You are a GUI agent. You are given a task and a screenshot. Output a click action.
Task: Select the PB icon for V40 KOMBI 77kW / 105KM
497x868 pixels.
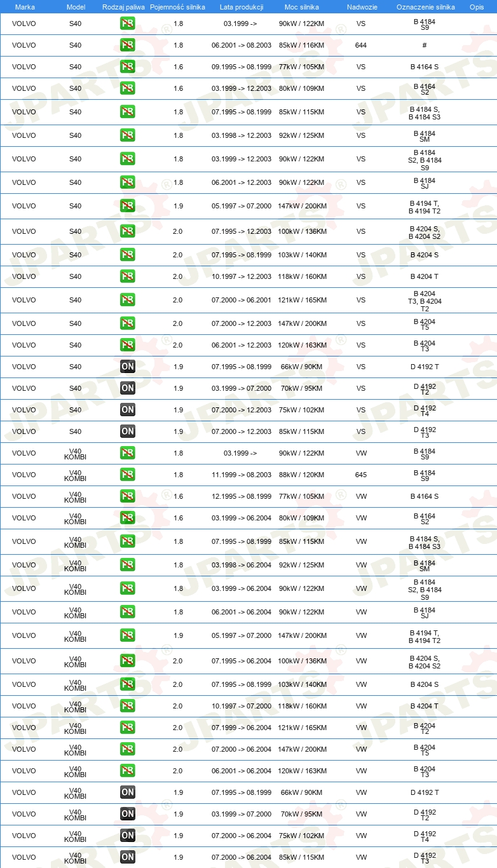pos(127,496)
